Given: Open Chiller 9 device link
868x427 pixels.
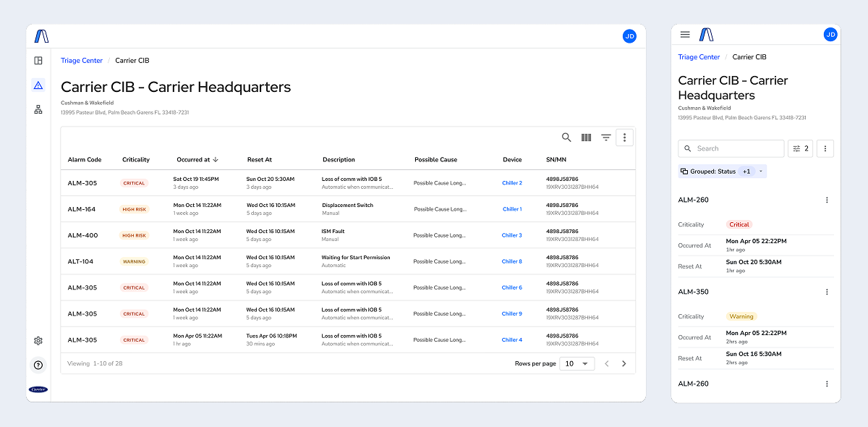Looking at the screenshot, I should coord(512,313).
